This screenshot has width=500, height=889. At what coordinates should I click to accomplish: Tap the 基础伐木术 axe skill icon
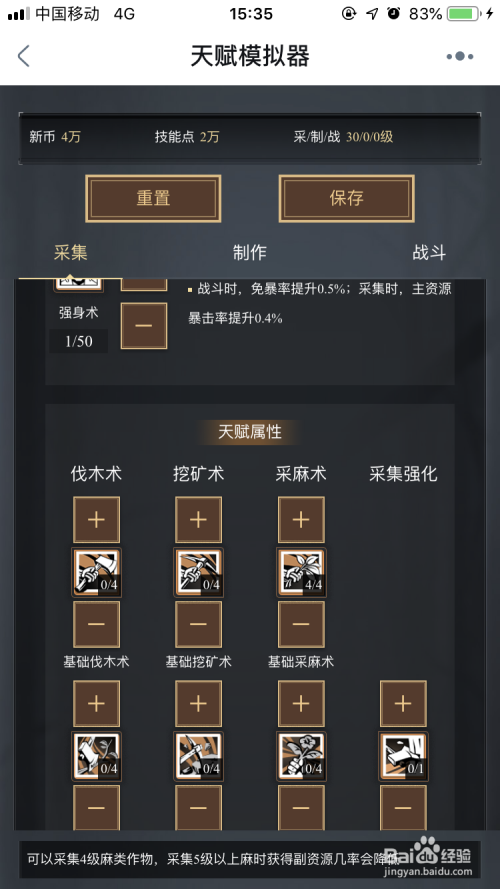[96, 572]
